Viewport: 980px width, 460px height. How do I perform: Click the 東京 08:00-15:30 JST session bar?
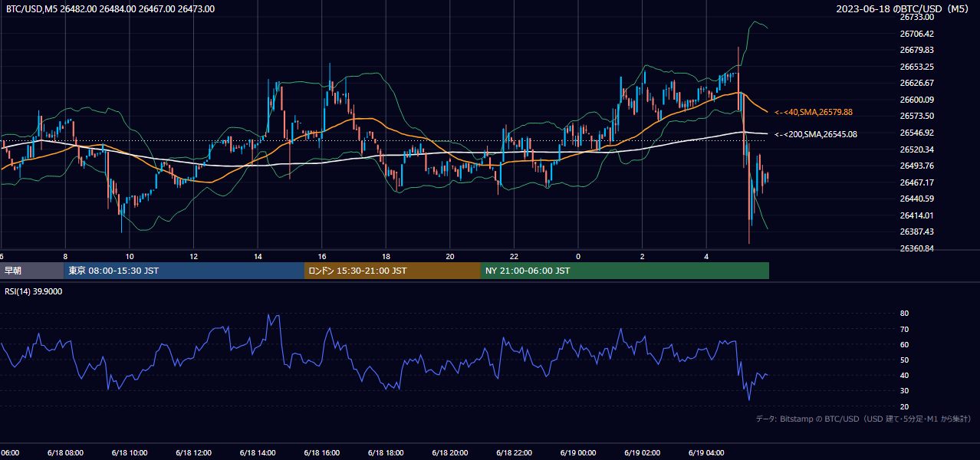pos(184,271)
